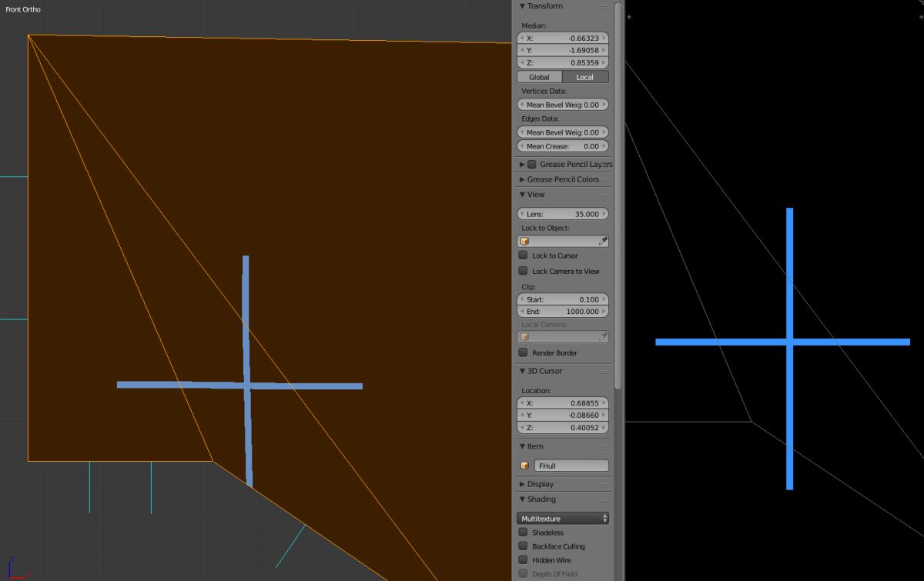Collapse the 3D Cursor panel

[522, 371]
